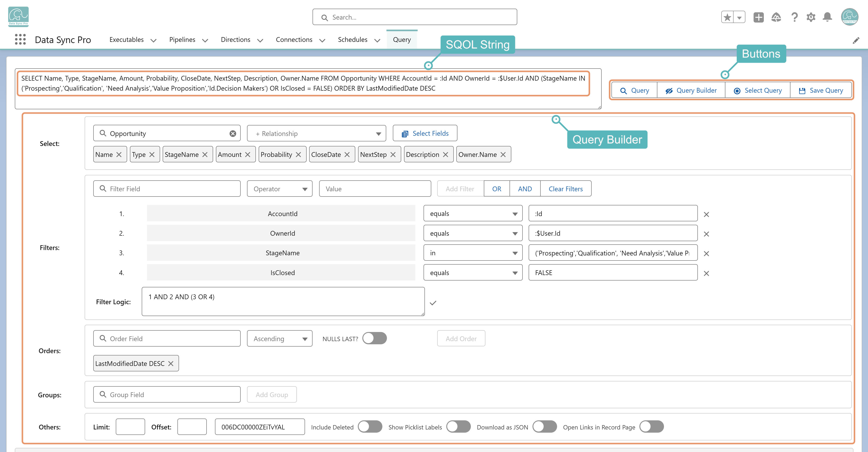View notifications bell icon
This screenshot has width=868, height=452.
tap(827, 17)
